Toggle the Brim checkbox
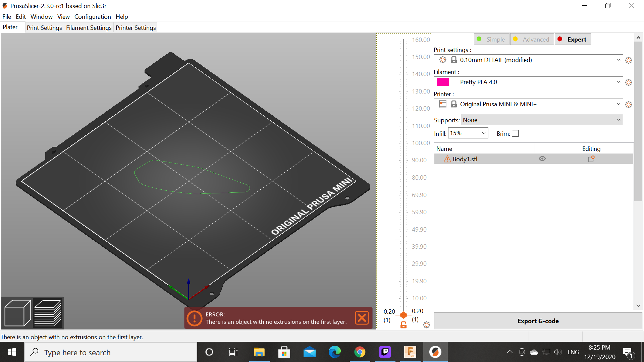The height and width of the screenshot is (362, 644). [x=515, y=133]
